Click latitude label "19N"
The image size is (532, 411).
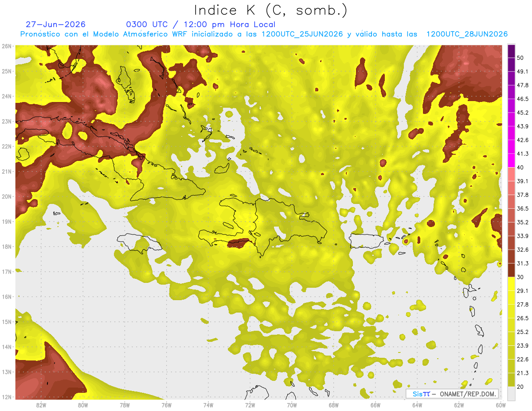click(x=7, y=222)
